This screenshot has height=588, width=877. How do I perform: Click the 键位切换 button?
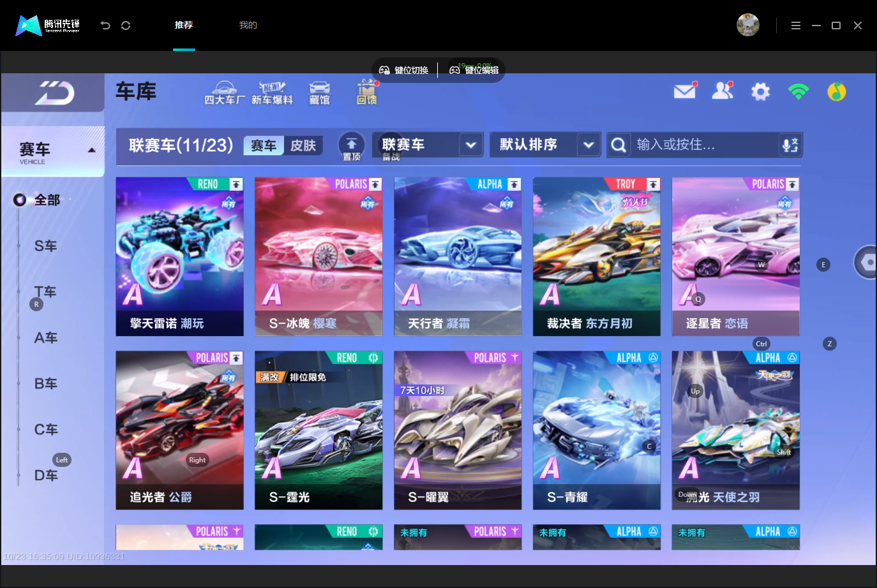point(404,70)
